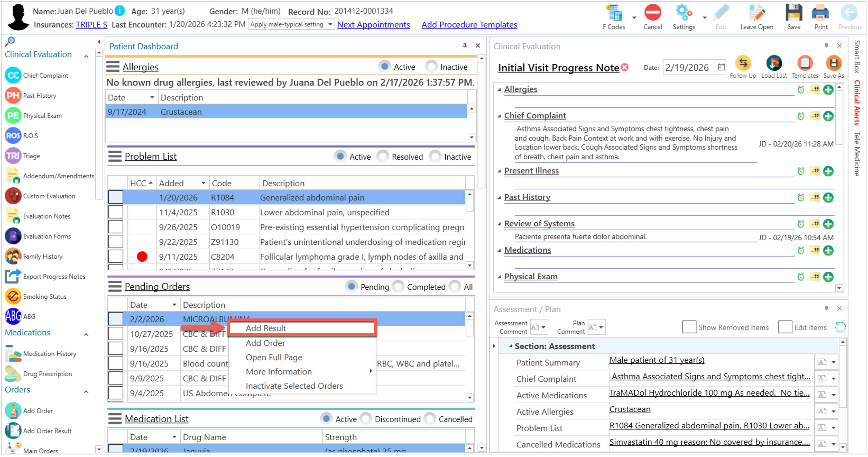Click the Next Appointments link
Screen dimensions: 868x457
(x=373, y=25)
